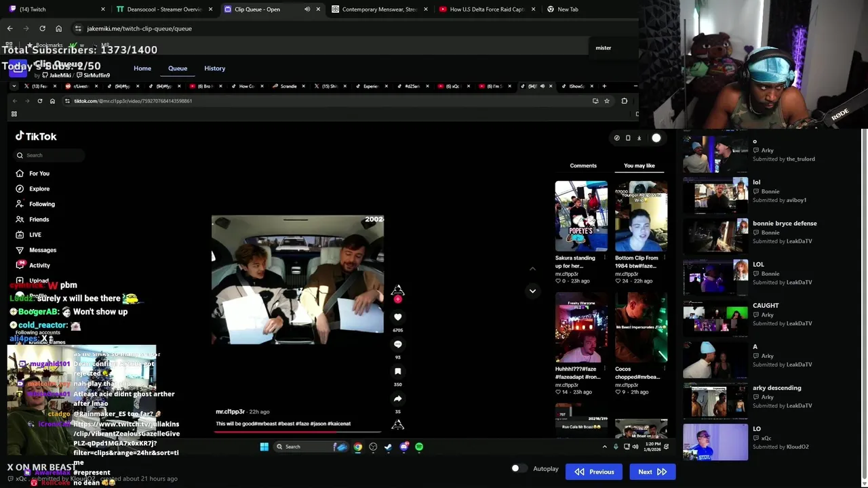This screenshot has height=488, width=868.
Task: Select the You may like tab
Action: pyautogui.click(x=639, y=165)
